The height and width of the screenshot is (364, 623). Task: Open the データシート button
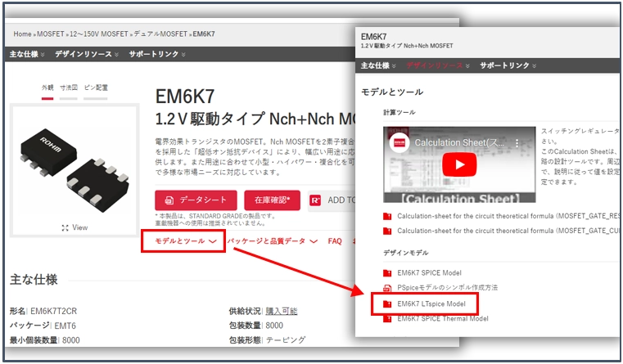(196, 200)
